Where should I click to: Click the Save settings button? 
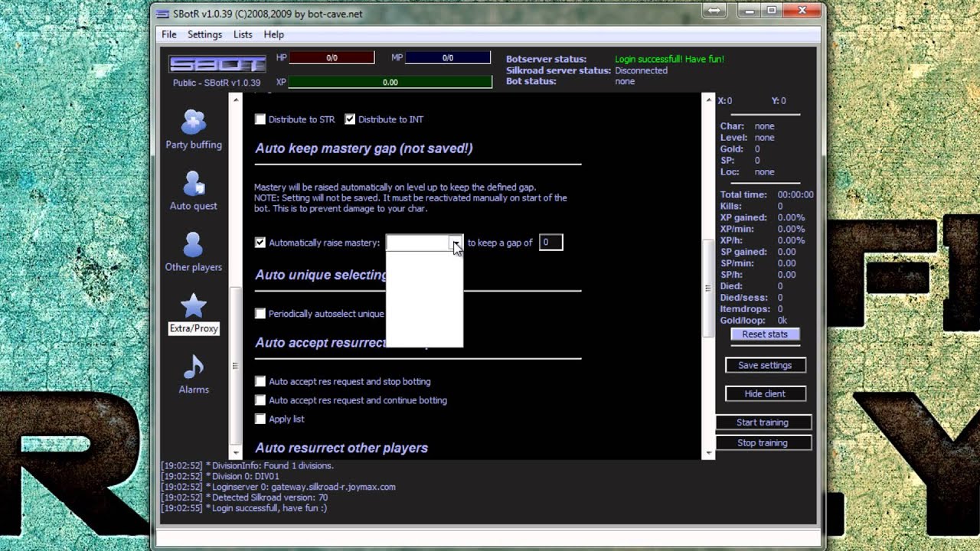pos(765,366)
